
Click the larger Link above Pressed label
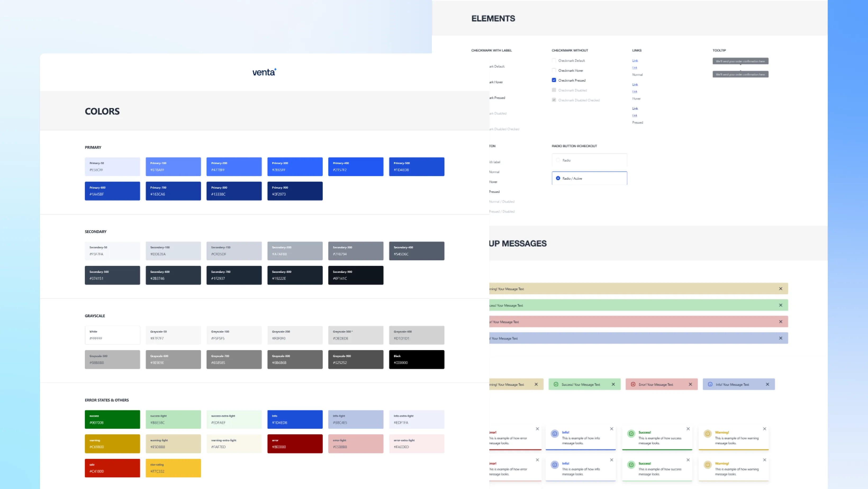click(x=635, y=108)
